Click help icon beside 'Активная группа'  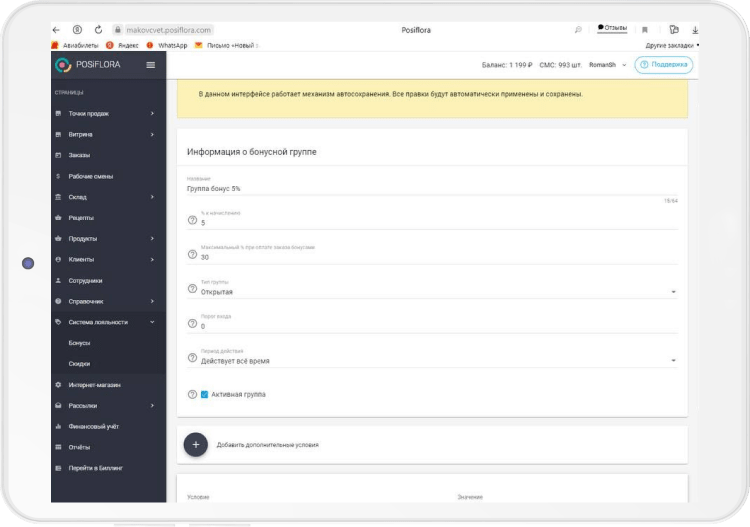pyautogui.click(x=192, y=395)
